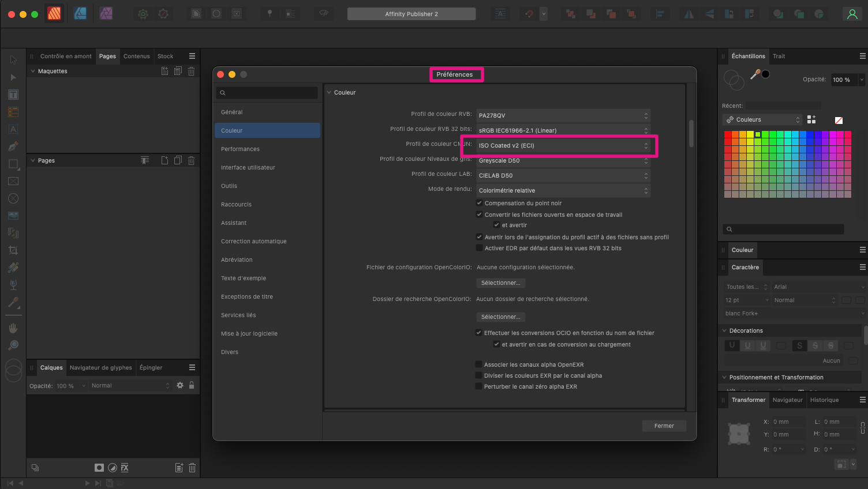Open Raccourcis preferences category
This screenshot has height=489, width=868.
pos(267,204)
